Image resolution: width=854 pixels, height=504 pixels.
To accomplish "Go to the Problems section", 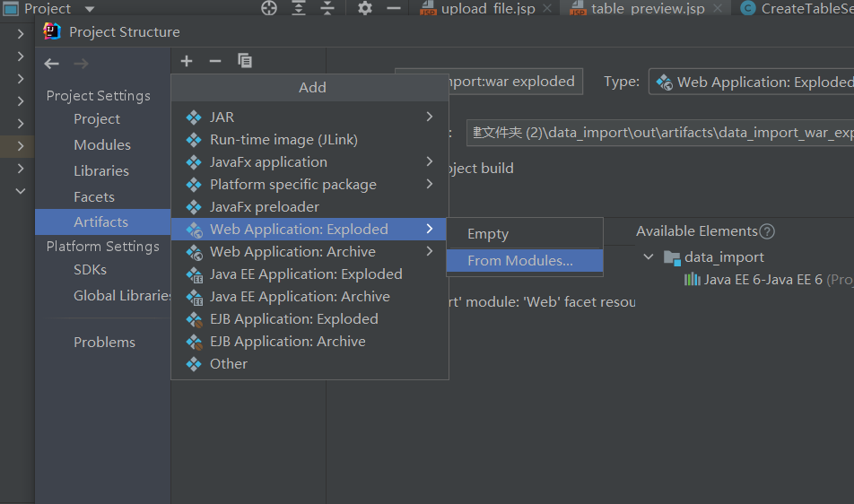I will click(x=104, y=343).
